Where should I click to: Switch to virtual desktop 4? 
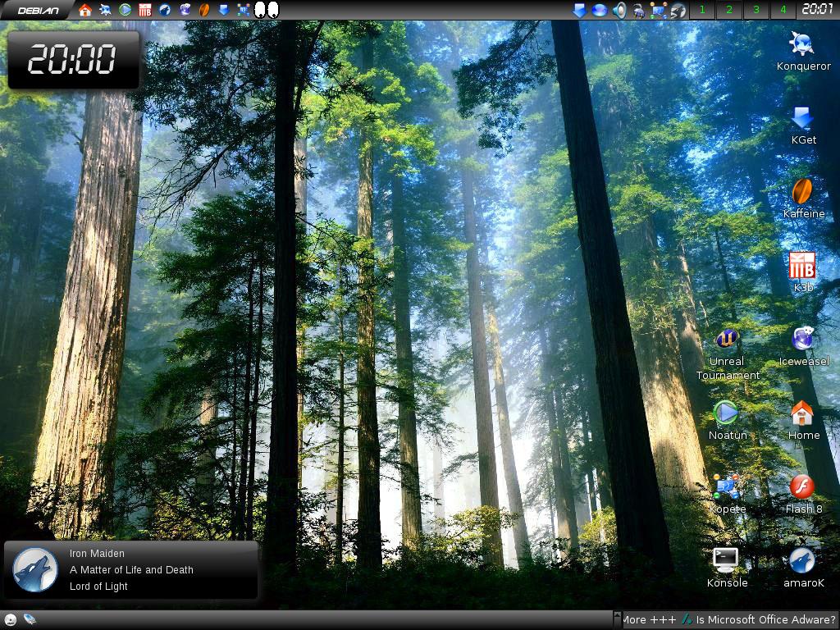783,10
